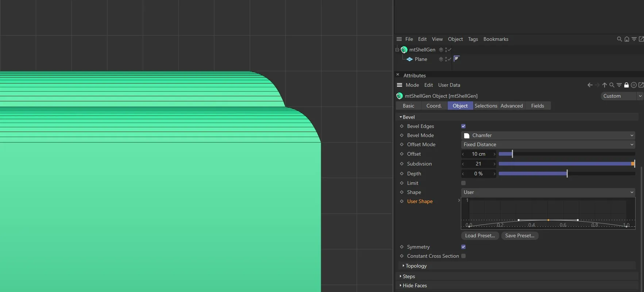The width and height of the screenshot is (644, 292).
Task: Click the up arrow in Attributes toolbar
Action: [x=605, y=85]
